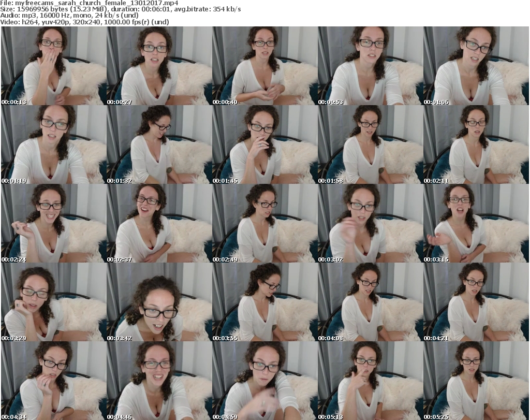The width and height of the screenshot is (530, 420).
Task: Pick the thumbnail at 00:01:06
Action: click(476, 66)
